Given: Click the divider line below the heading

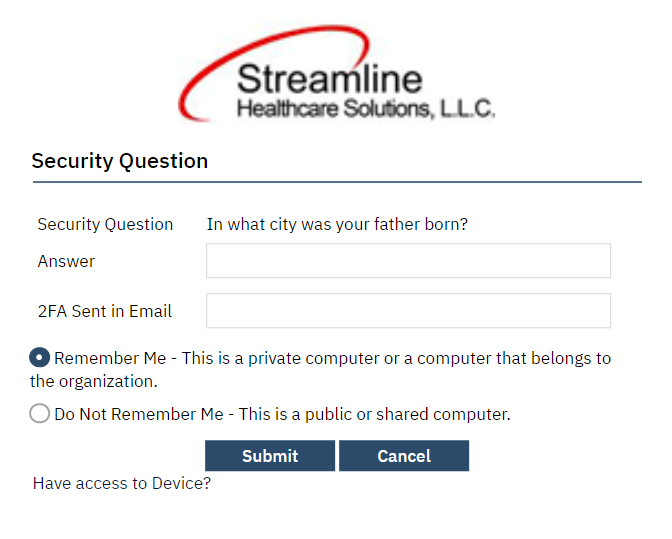Looking at the screenshot, I should pos(337,182).
